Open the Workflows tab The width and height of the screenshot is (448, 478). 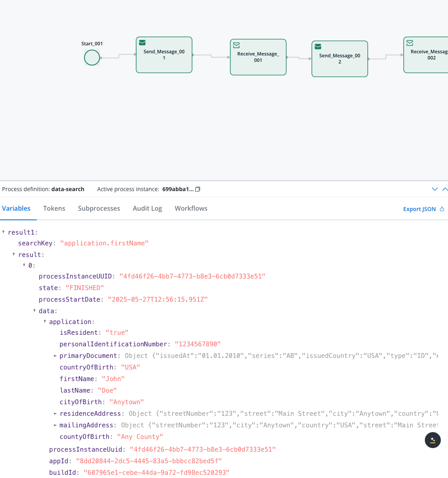coord(191,209)
